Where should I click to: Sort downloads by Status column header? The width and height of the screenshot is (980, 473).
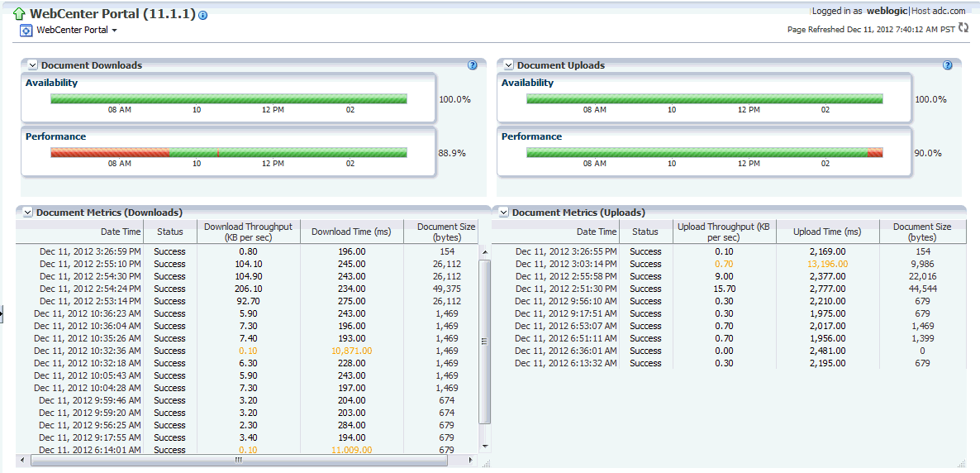tap(170, 232)
